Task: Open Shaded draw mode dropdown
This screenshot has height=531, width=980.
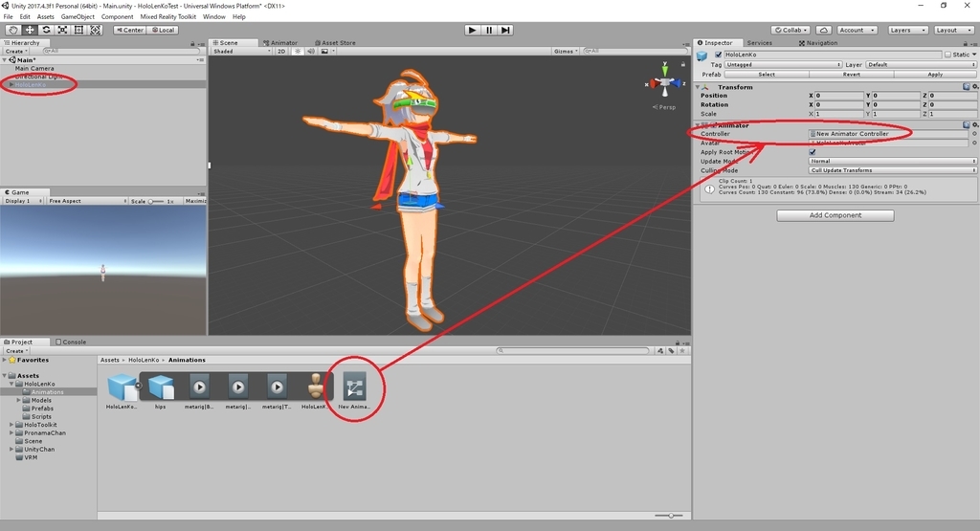Action: pyautogui.click(x=241, y=52)
